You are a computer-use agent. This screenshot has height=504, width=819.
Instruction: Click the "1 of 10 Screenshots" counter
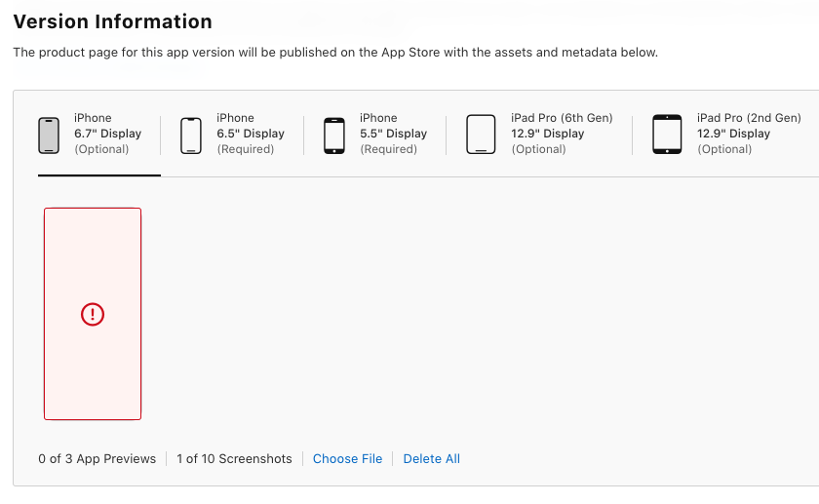tap(234, 459)
